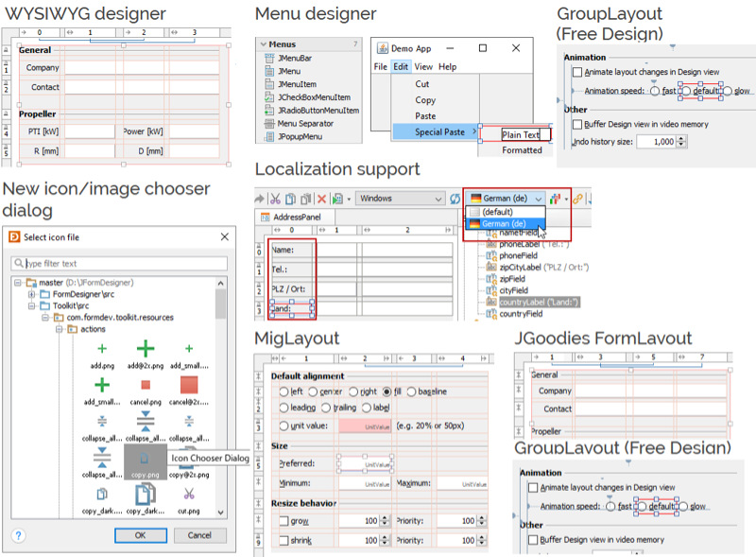Click the localization chart toolbar icon
This screenshot has width=756, height=557.
[555, 199]
